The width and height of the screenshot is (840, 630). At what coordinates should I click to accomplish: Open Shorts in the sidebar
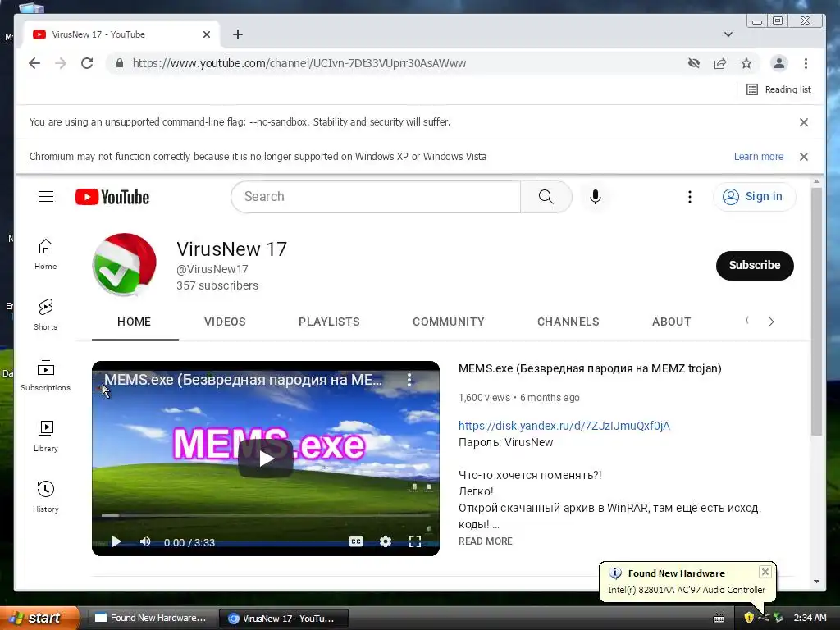pos(46,314)
